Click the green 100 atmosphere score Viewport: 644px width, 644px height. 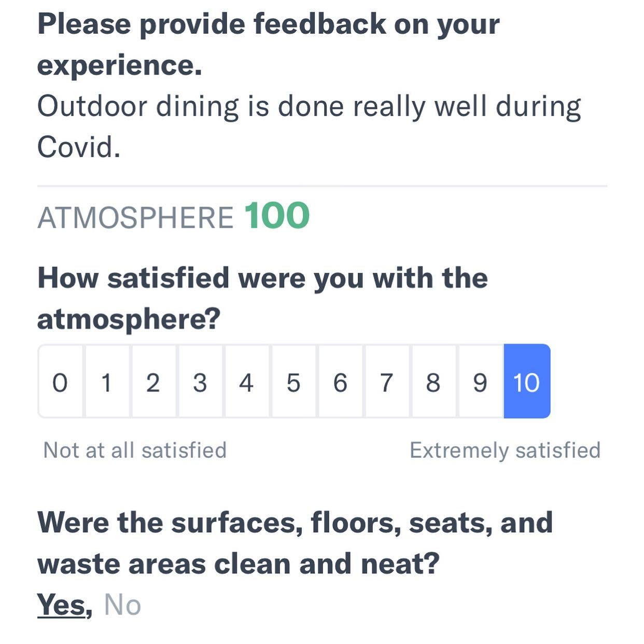(x=277, y=216)
